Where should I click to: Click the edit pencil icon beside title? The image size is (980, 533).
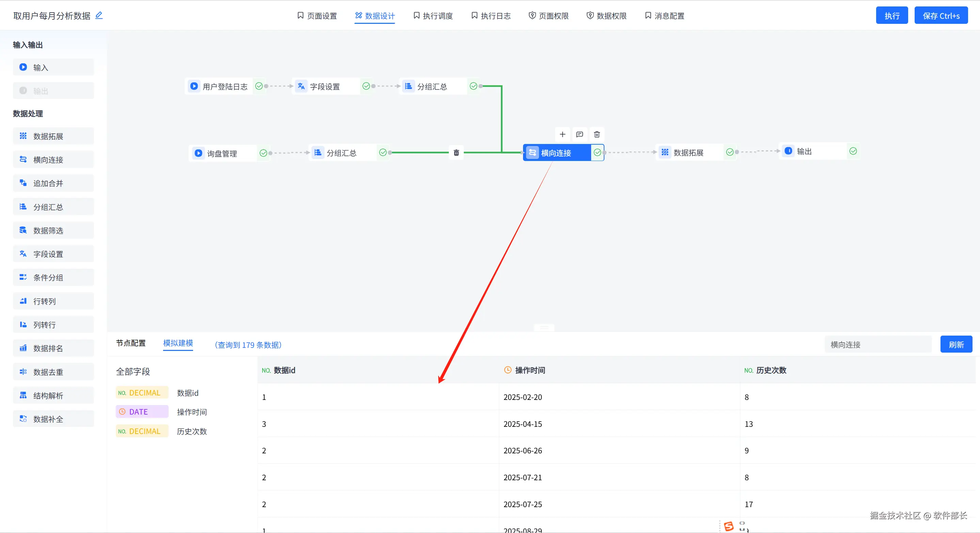tap(99, 15)
